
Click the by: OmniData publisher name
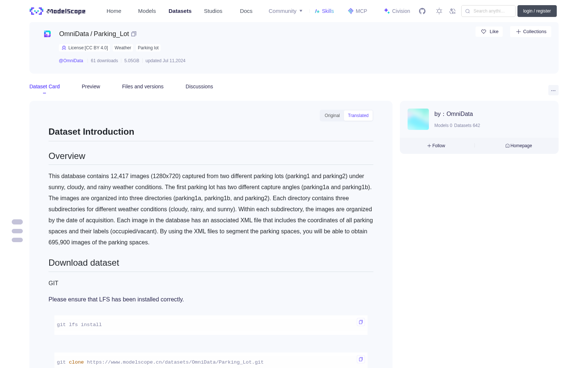coord(453,114)
